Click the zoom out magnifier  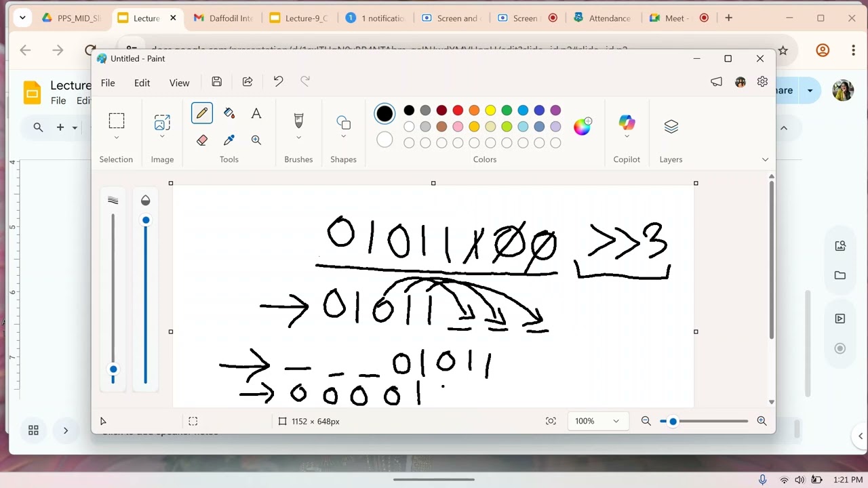click(646, 421)
